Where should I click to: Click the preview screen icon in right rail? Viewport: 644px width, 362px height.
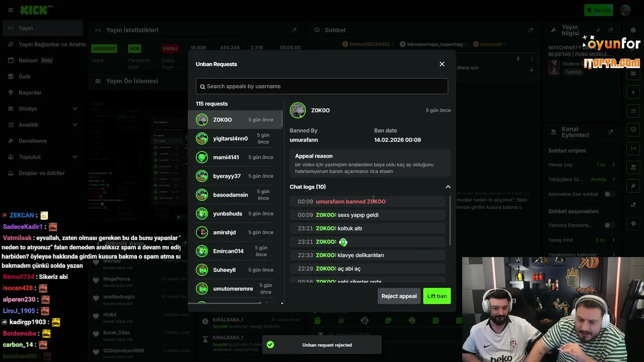point(633,74)
